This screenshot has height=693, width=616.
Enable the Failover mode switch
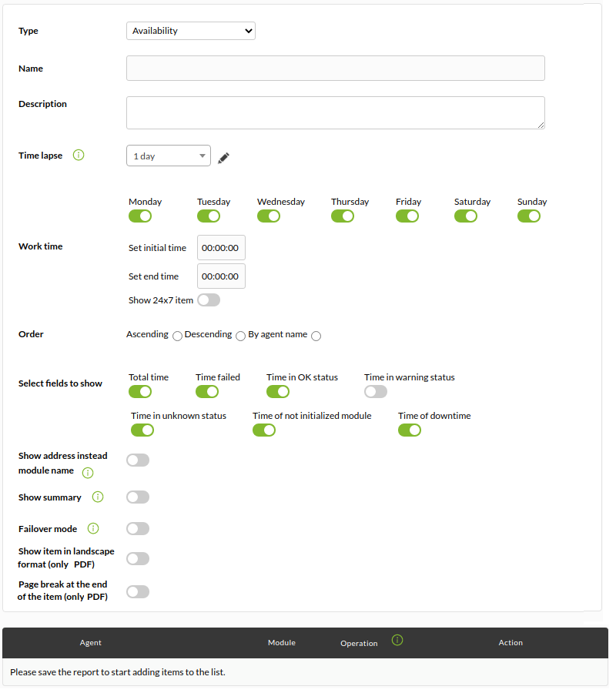pyautogui.click(x=138, y=528)
